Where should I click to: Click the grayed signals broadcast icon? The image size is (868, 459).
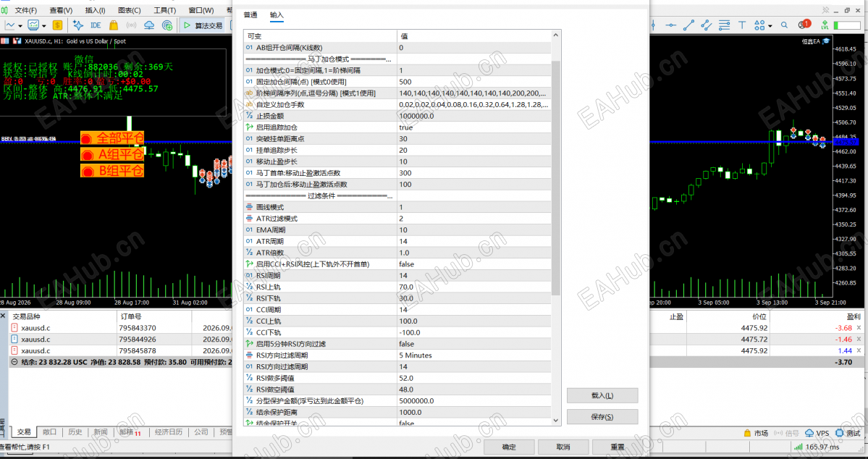[131, 25]
